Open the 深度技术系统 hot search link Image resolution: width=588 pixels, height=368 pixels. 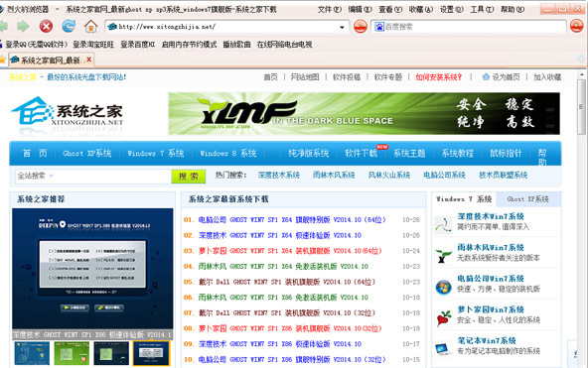pyautogui.click(x=279, y=175)
